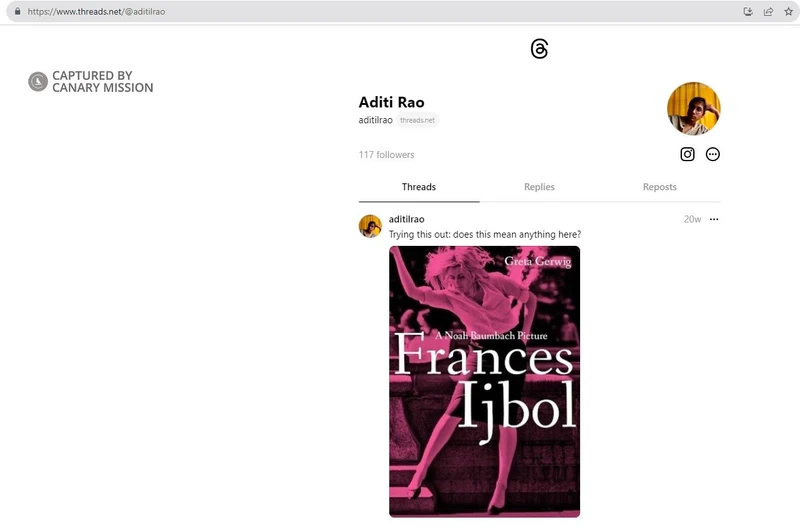
Task: Click the share icon in the address bar
Action: [x=768, y=11]
